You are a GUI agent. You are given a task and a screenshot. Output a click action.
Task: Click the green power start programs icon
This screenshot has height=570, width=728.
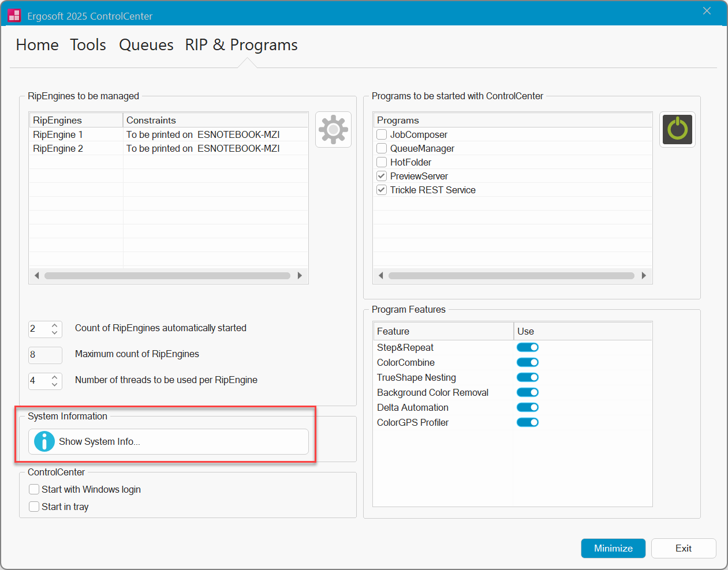pyautogui.click(x=677, y=129)
